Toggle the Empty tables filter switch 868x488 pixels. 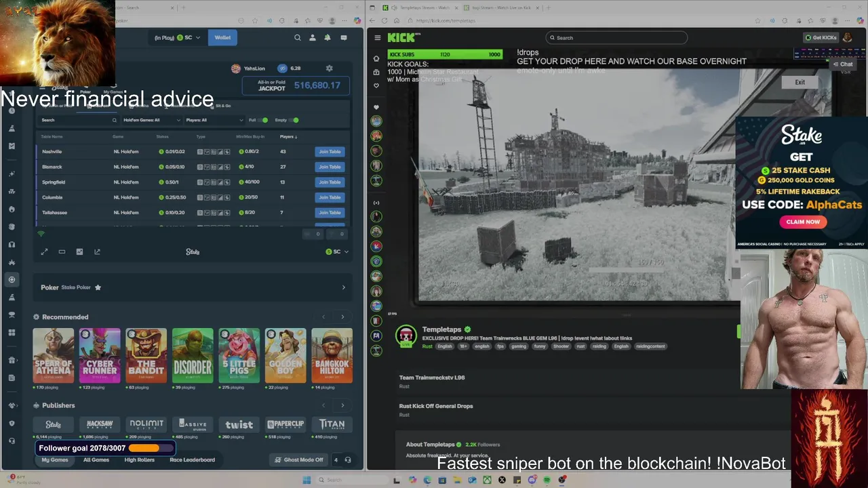click(294, 120)
